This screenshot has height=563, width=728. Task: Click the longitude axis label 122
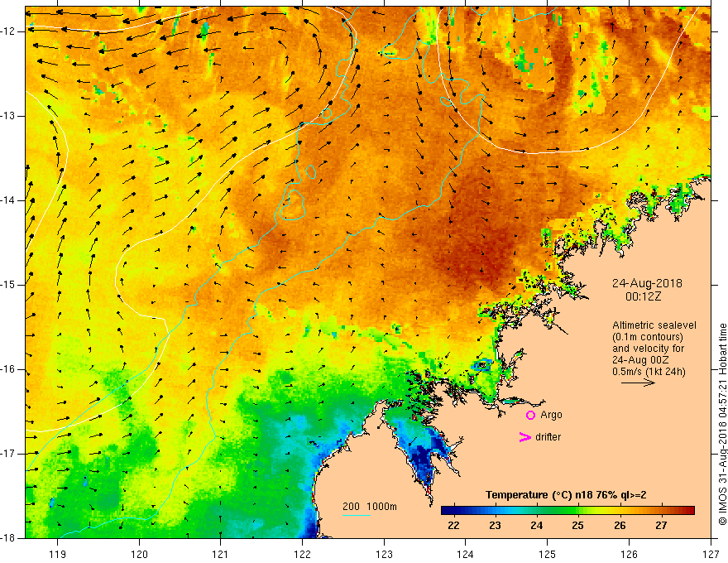tap(302, 554)
